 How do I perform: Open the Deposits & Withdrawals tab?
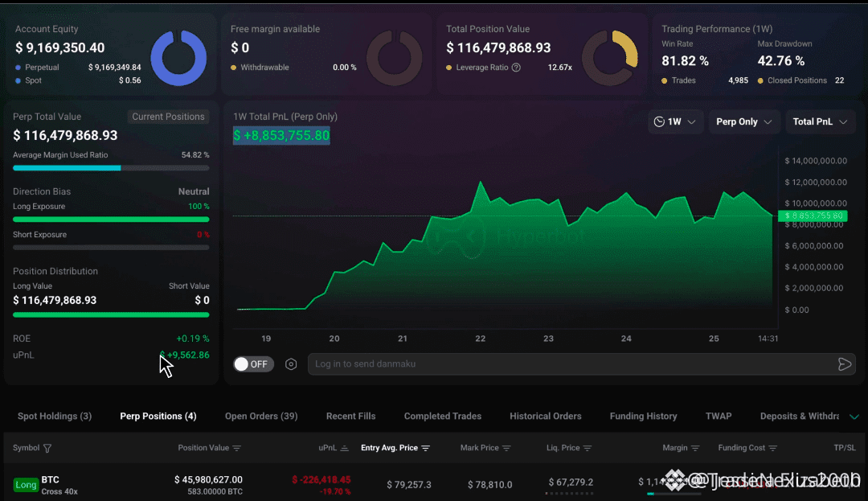pos(800,417)
